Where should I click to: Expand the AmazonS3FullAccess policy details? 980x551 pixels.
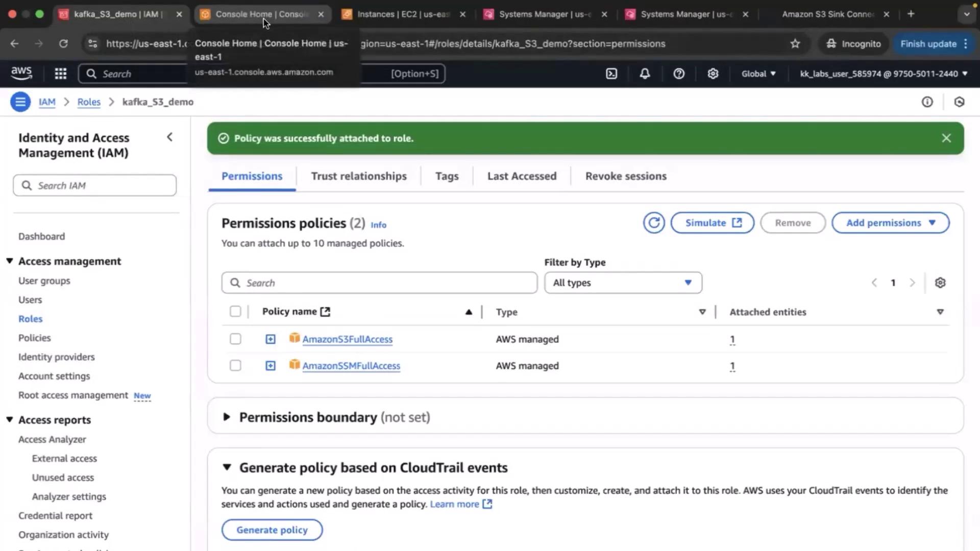click(x=271, y=339)
